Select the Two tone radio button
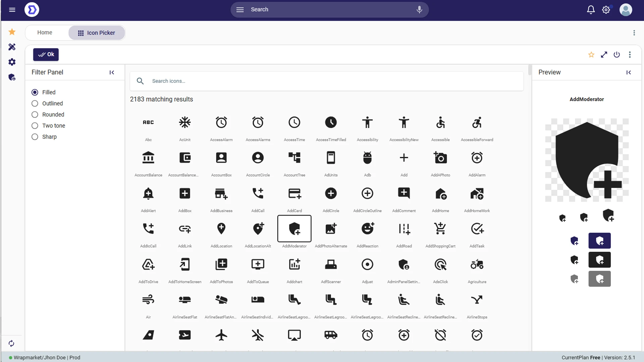Image resolution: width=644 pixels, height=362 pixels. click(35, 125)
